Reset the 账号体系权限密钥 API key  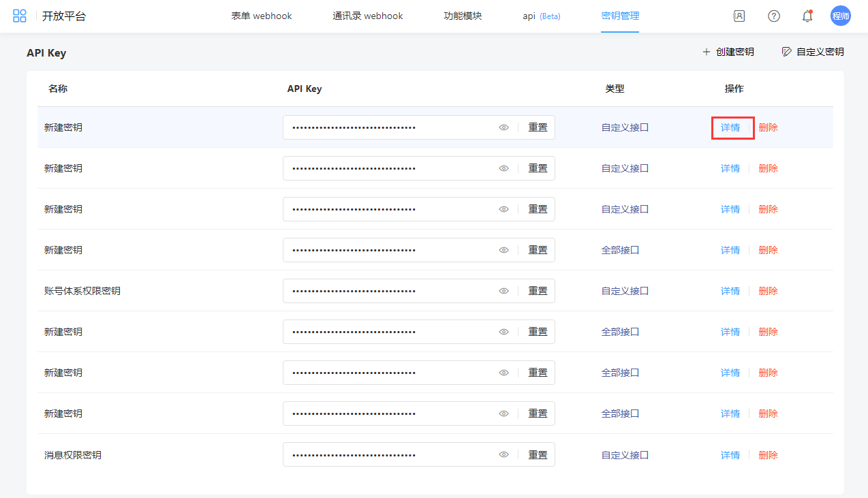(538, 291)
